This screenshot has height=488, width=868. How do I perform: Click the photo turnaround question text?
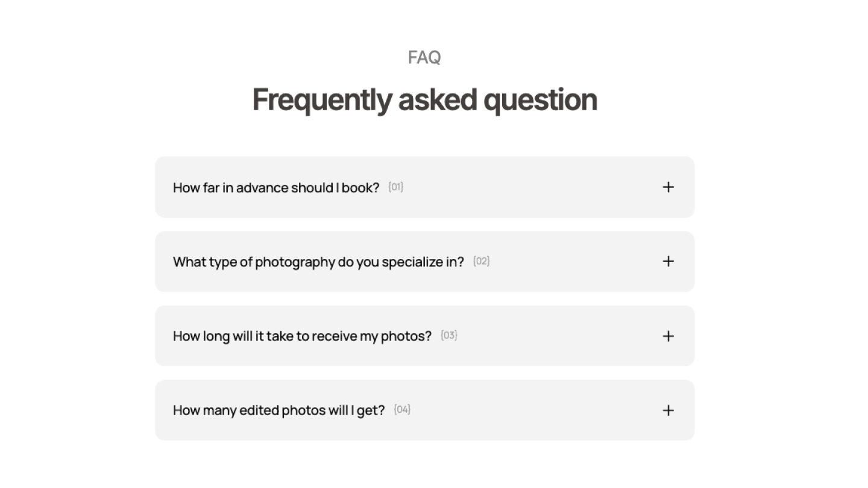pos(302,336)
